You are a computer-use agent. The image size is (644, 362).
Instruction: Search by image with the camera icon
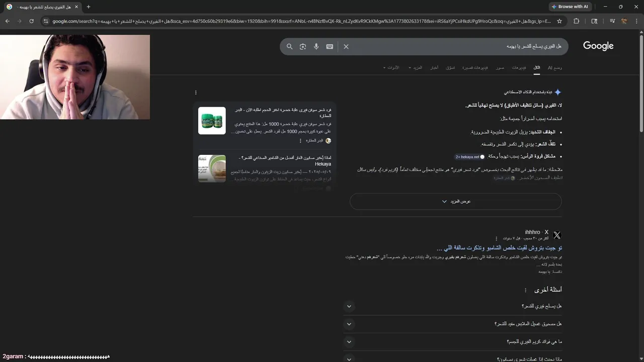(x=303, y=46)
